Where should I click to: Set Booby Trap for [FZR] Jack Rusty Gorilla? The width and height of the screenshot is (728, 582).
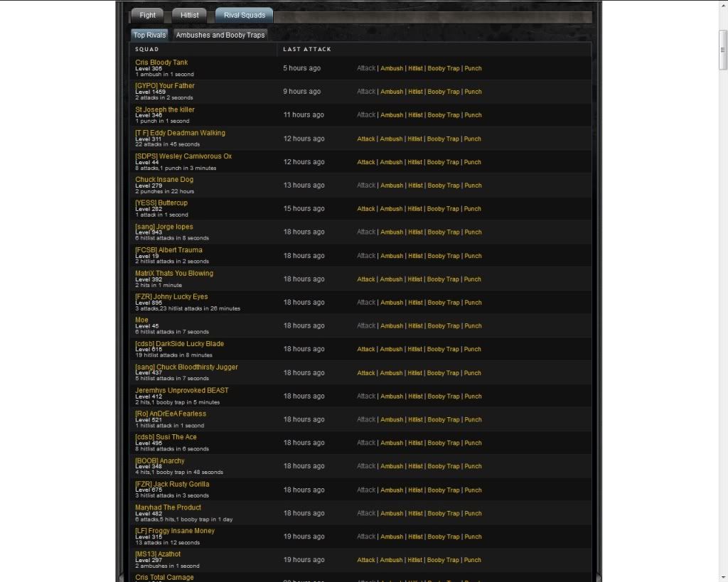click(444, 490)
